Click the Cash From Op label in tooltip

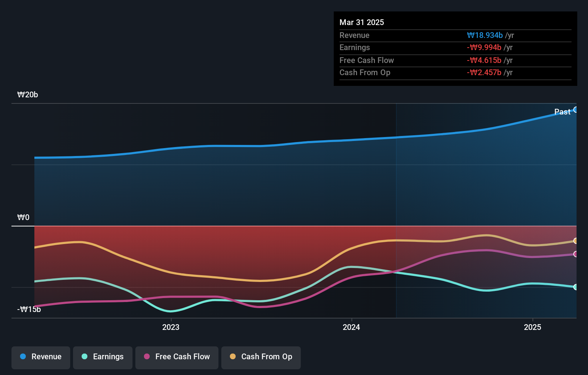365,72
